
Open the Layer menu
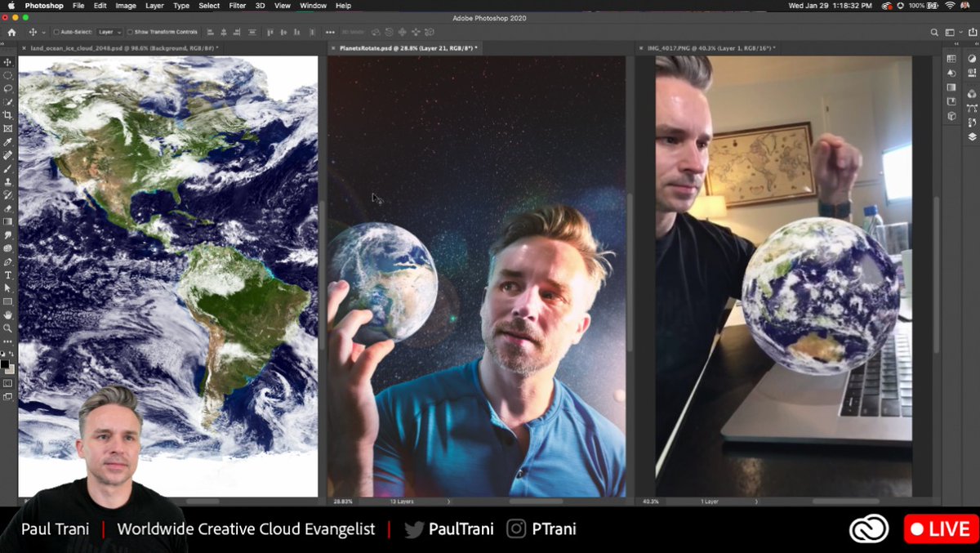(154, 6)
